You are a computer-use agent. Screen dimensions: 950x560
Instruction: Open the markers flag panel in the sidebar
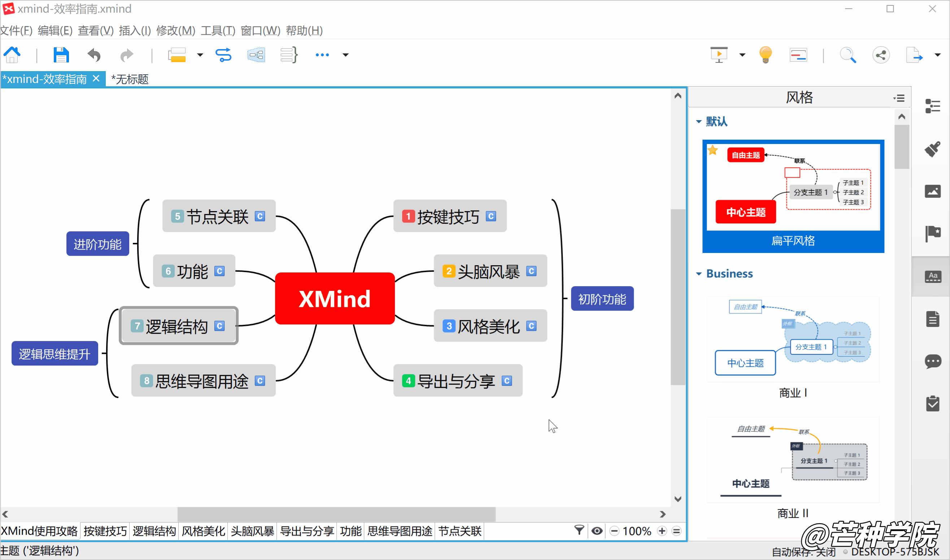(932, 234)
